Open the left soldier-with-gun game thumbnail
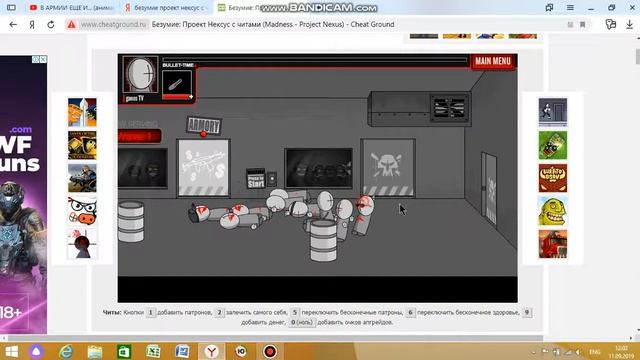The image size is (640, 360). 82,178
